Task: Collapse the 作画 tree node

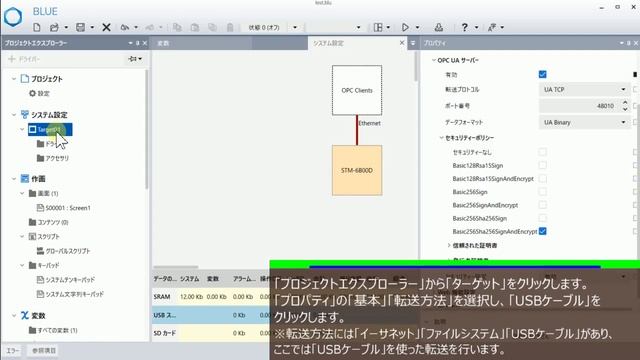Action: [13, 178]
